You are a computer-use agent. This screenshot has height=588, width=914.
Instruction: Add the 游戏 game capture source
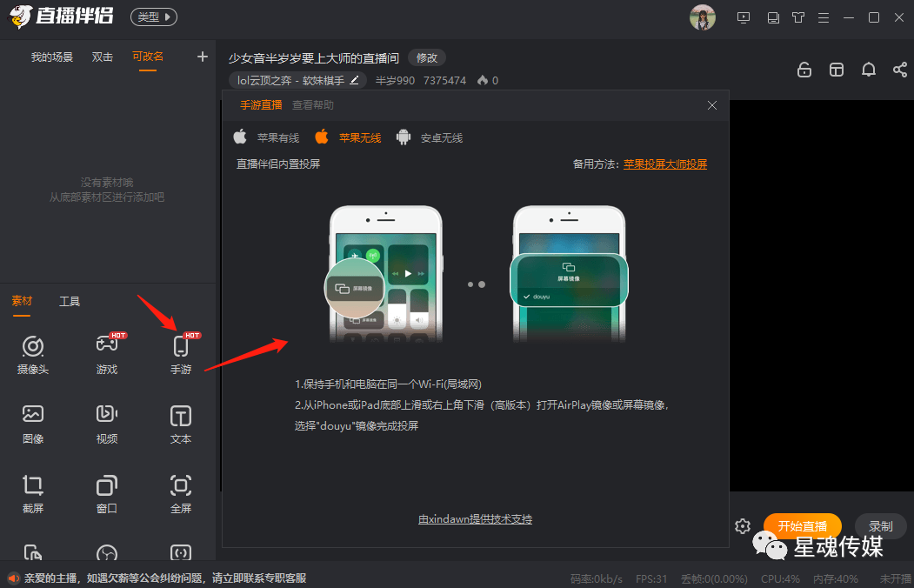tap(107, 354)
